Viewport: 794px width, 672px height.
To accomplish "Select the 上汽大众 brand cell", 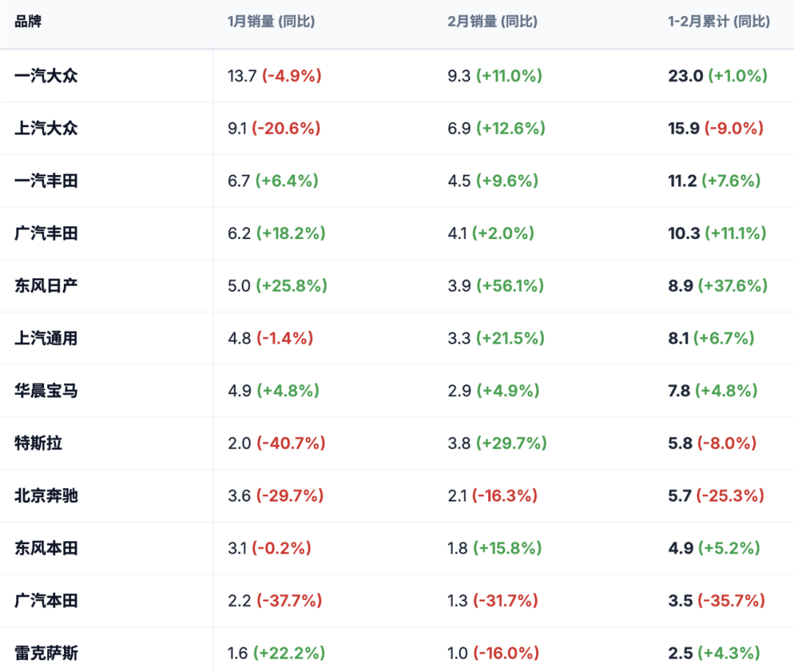I will coord(46,128).
